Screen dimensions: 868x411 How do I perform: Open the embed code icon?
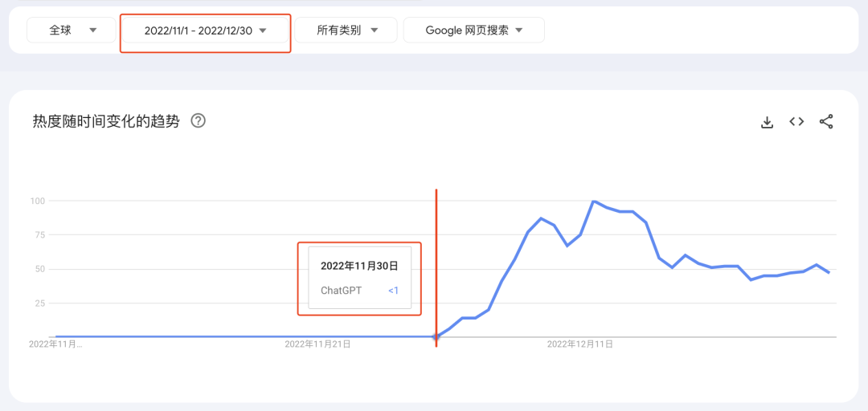click(x=796, y=122)
